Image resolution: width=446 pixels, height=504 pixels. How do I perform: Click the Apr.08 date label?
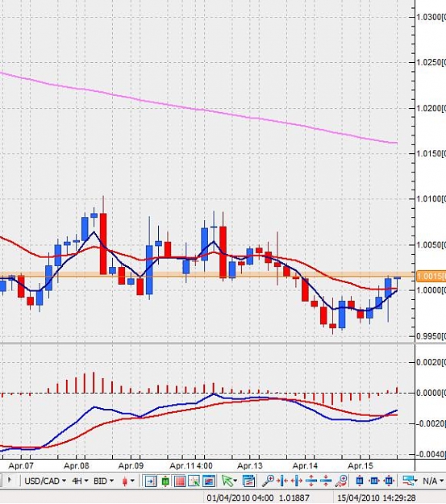pyautogui.click(x=76, y=466)
